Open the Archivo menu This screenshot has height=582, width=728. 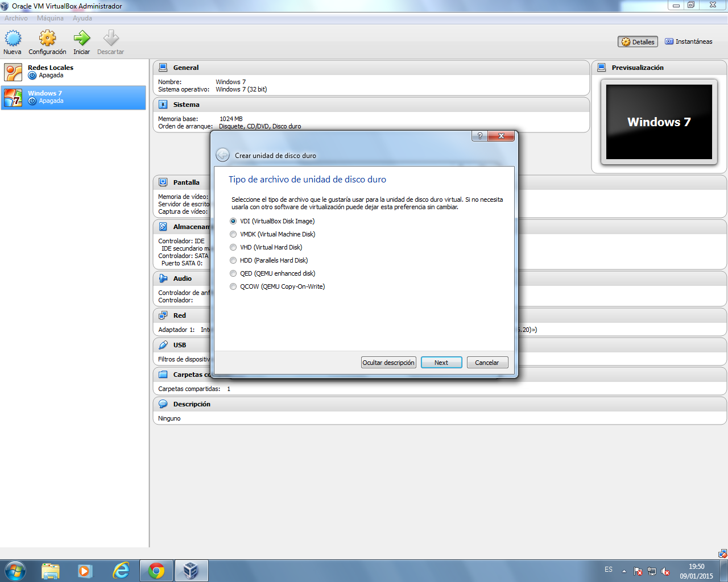click(16, 18)
